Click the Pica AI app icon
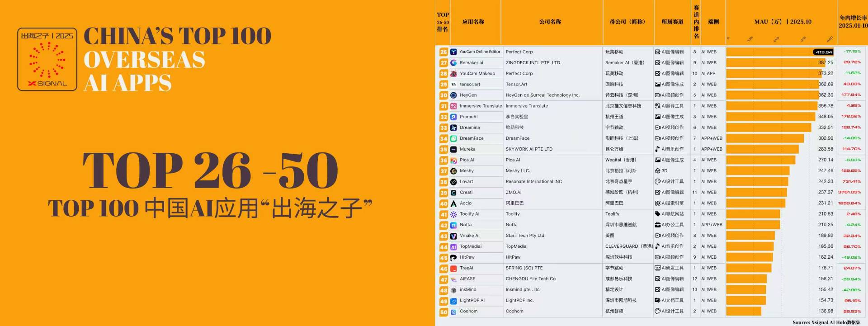This screenshot has height=326, width=868. coord(453,160)
